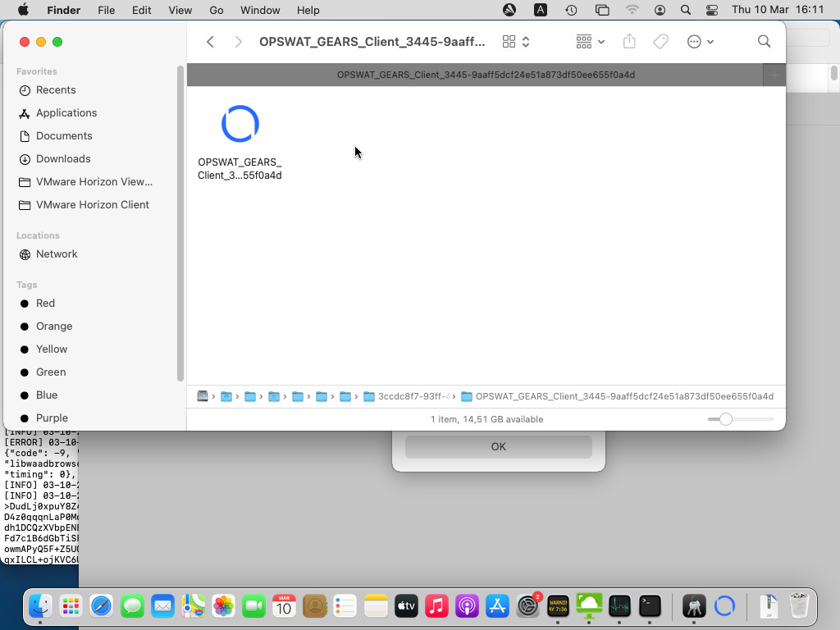Click OK in the dialog behind Finder
Image resolution: width=840 pixels, height=630 pixels.
[498, 447]
